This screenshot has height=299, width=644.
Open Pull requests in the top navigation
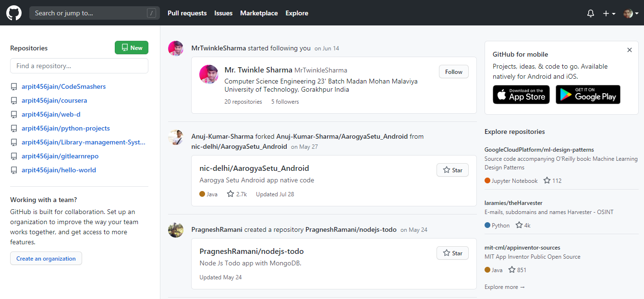[187, 13]
